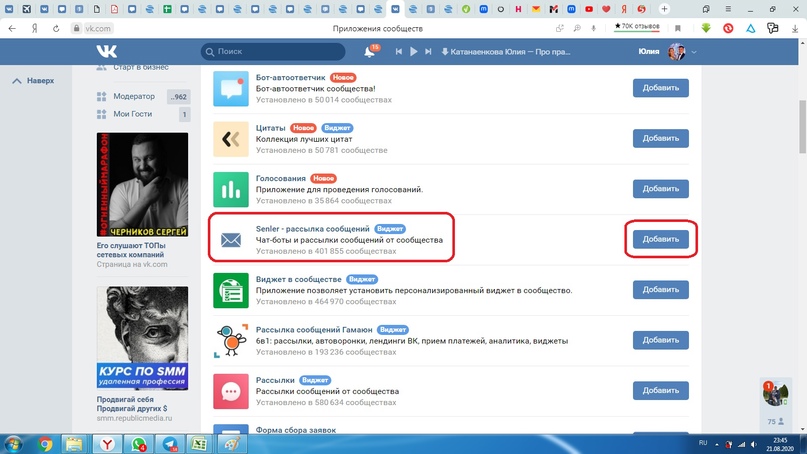Open the Черников Сергей ad image
The height and width of the screenshot is (454, 807).
point(143,185)
